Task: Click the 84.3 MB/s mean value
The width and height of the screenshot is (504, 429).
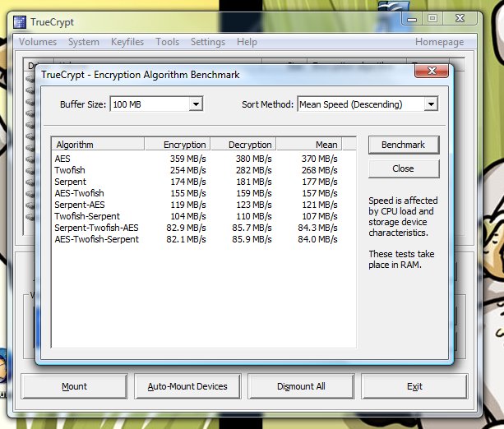Action: [x=317, y=228]
